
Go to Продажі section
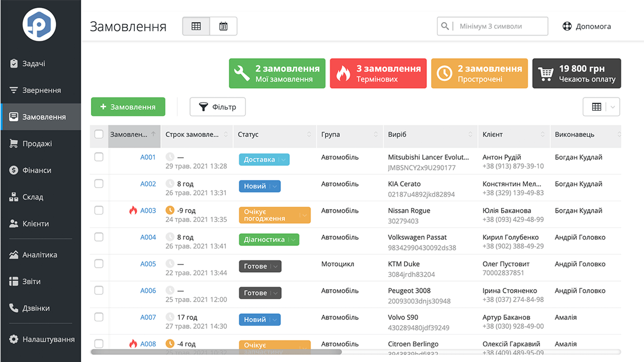(40, 144)
